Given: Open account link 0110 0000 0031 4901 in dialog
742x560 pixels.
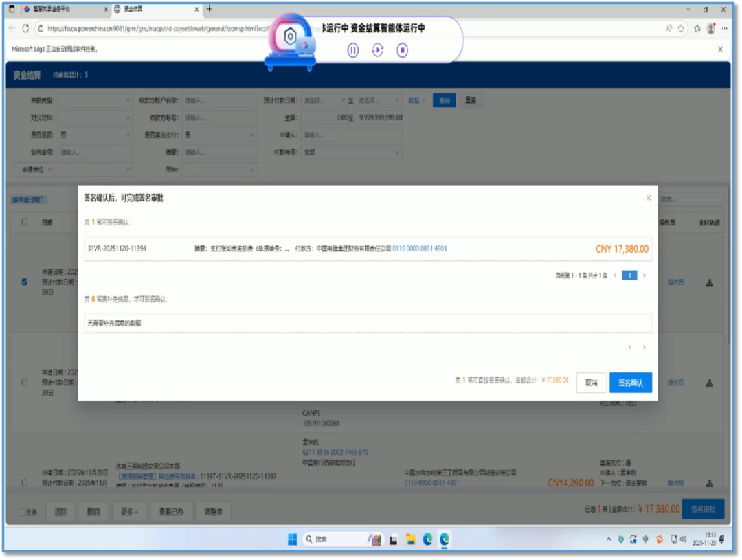Looking at the screenshot, I should pos(419,249).
